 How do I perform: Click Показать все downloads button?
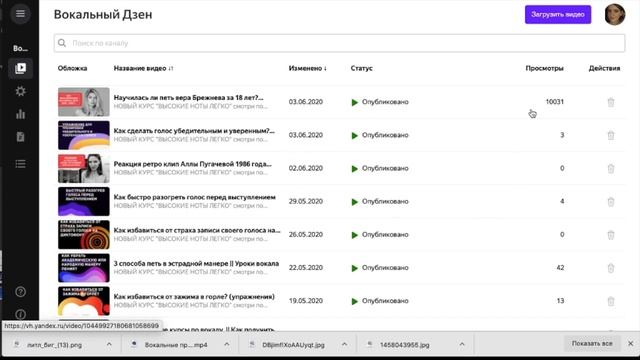pyautogui.click(x=592, y=344)
